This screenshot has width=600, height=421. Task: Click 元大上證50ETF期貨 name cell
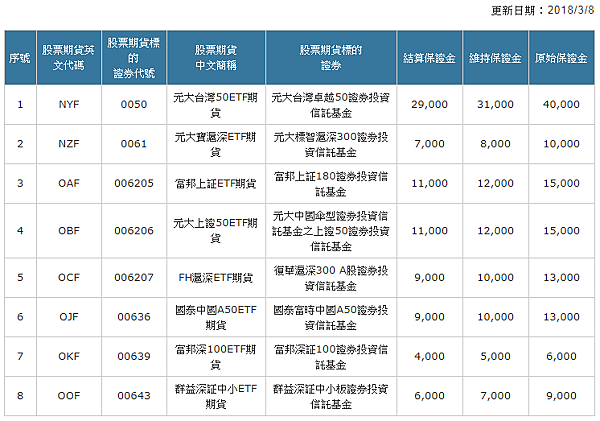tap(216, 231)
